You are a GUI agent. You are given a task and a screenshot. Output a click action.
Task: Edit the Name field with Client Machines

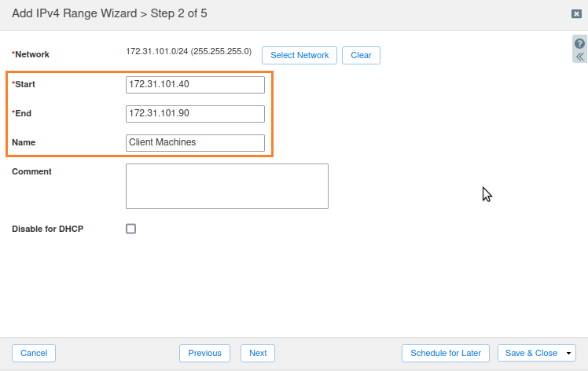click(x=195, y=142)
